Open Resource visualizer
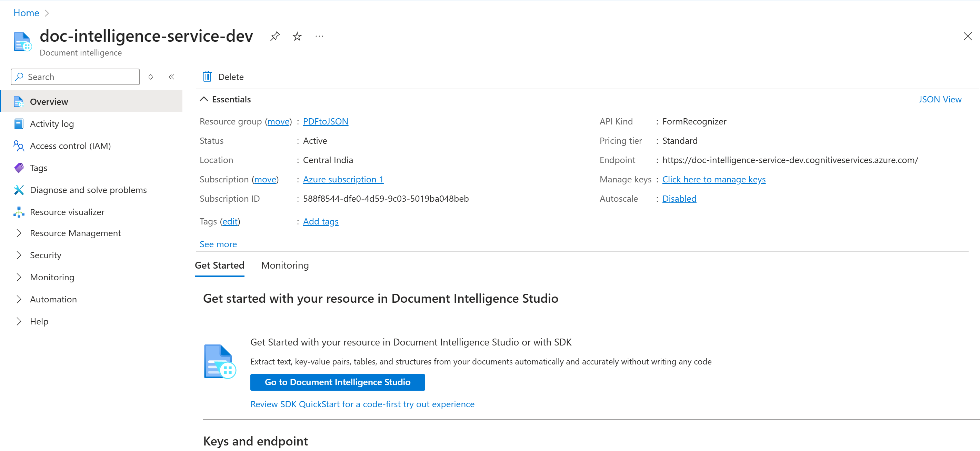Image resolution: width=980 pixels, height=451 pixels. point(67,212)
